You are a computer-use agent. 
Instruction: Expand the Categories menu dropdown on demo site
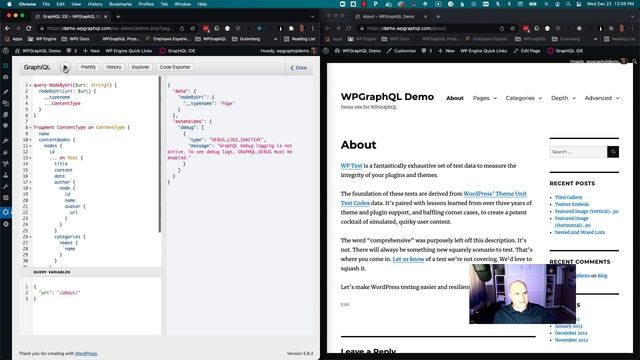point(540,98)
